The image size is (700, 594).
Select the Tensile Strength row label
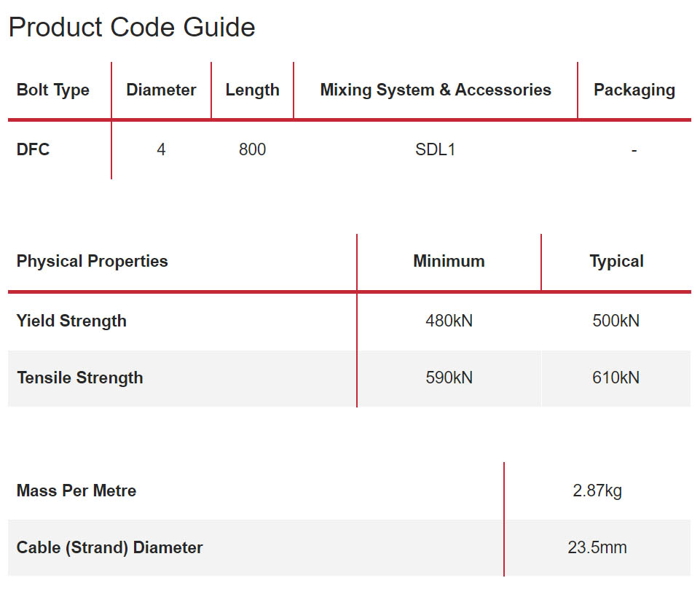point(80,378)
